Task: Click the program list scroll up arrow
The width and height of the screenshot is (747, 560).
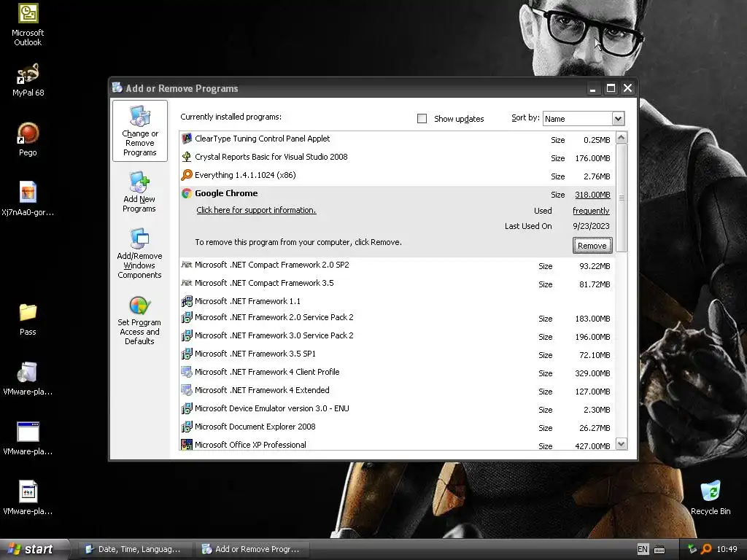Action: [x=622, y=138]
